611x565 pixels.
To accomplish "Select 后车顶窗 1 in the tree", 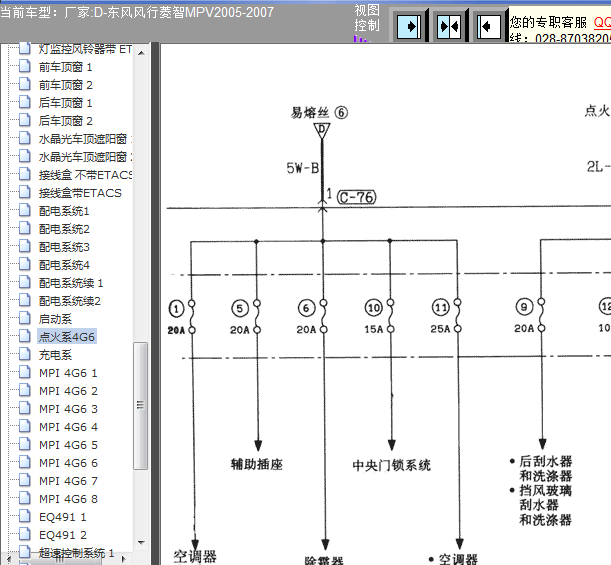I will click(65, 103).
